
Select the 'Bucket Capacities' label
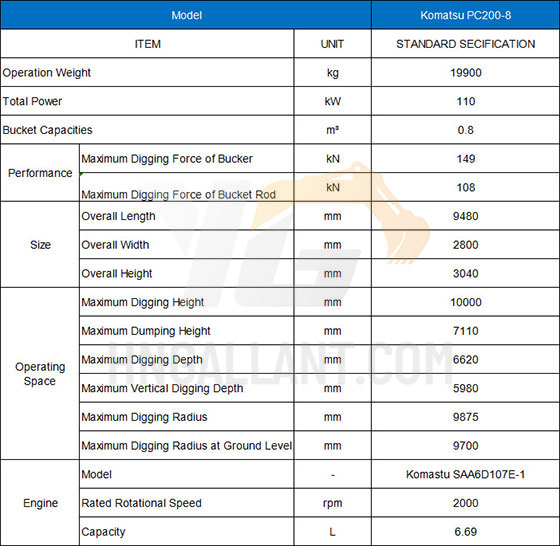point(47,130)
